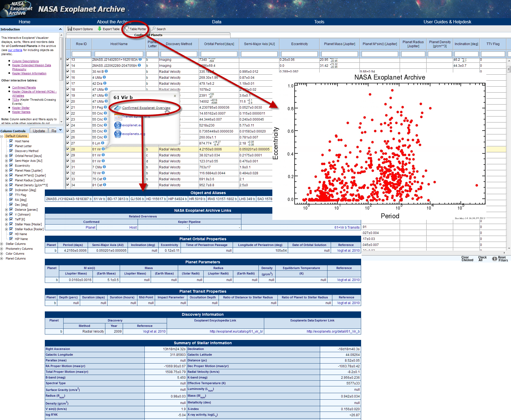The width and height of the screenshot is (511, 420).
Task: Click the Host Name filter input field
Action: [x=119, y=54]
